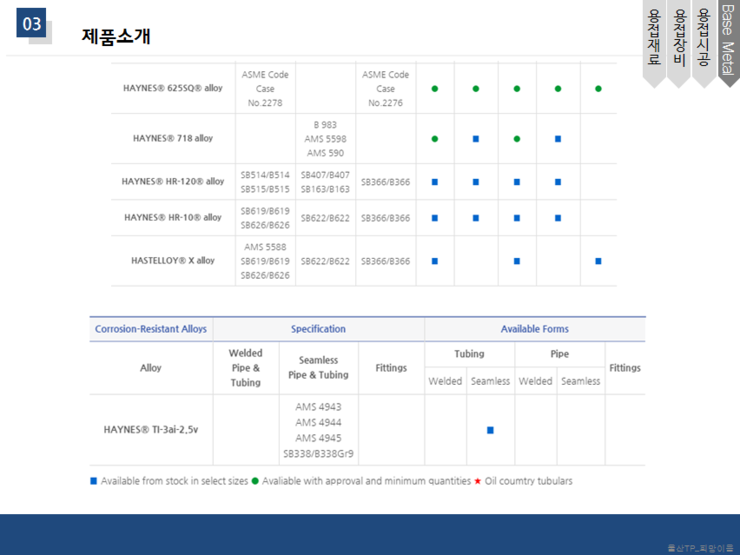The image size is (740, 555).
Task: Click the Tubing sub-header
Action: [469, 353]
